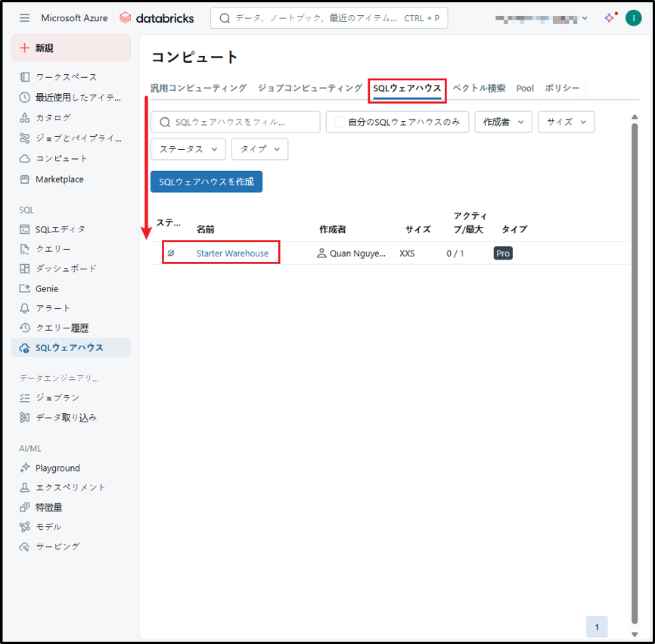This screenshot has height=644, width=655.
Task: Click the クエリー履歴 history icon
Action: 25,328
